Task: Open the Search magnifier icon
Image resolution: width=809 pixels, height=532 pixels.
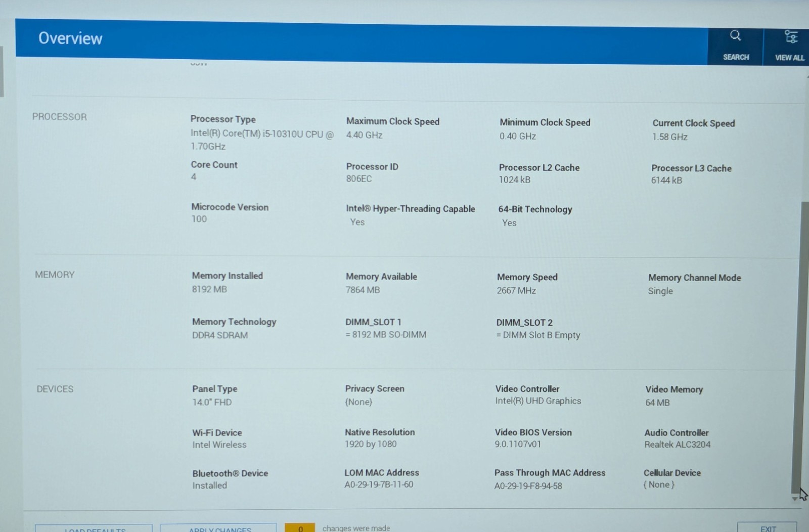Action: coord(735,35)
